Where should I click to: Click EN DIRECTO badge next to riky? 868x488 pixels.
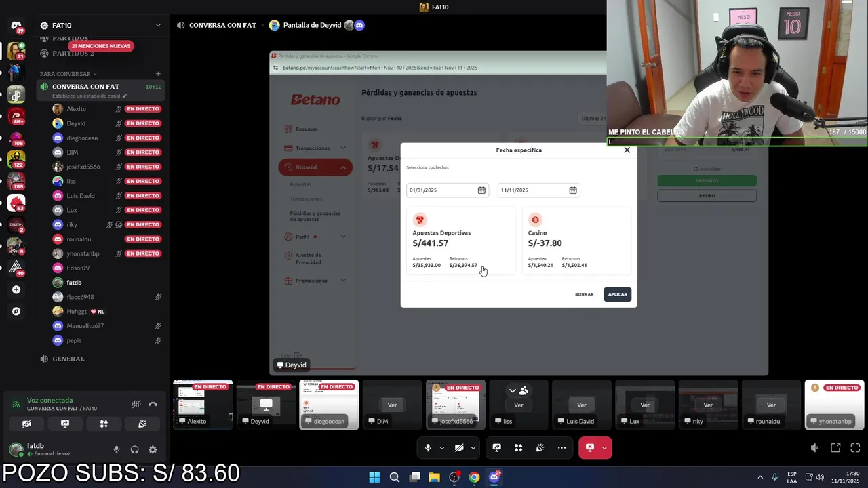pyautogui.click(x=143, y=224)
